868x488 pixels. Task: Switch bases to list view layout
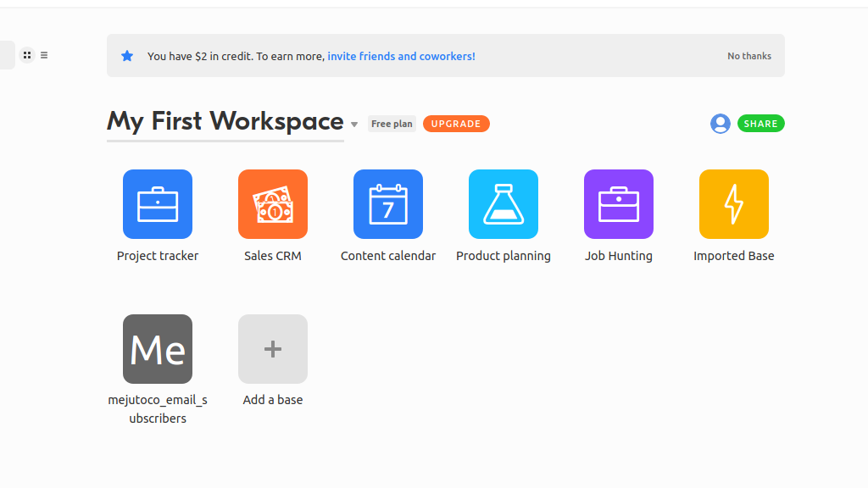(x=44, y=54)
